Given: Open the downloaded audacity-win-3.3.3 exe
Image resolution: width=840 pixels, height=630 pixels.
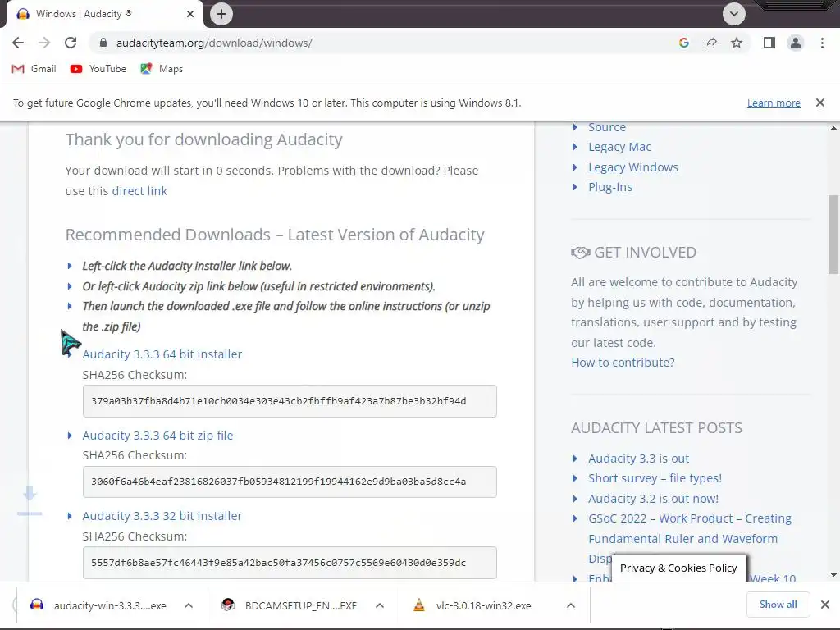Looking at the screenshot, I should point(110,606).
